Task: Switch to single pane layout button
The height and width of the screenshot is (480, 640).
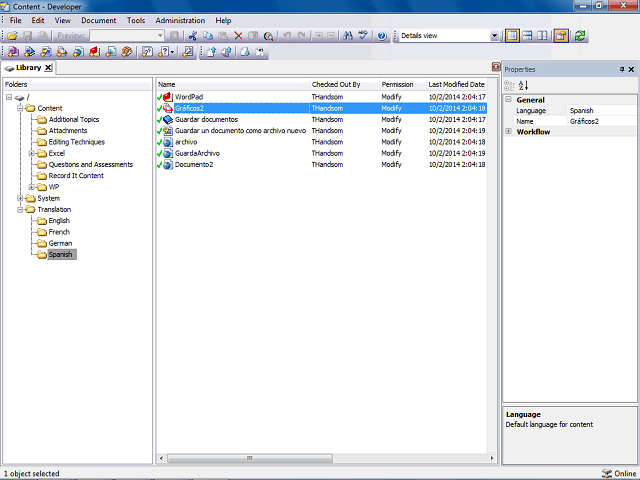Action: (x=512, y=36)
